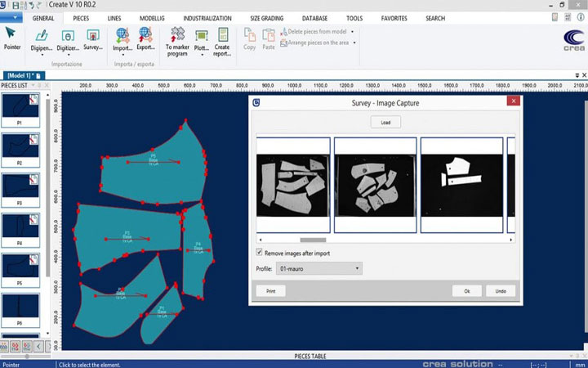Confirm with the Ok button
The height and width of the screenshot is (368, 588).
tap(466, 291)
